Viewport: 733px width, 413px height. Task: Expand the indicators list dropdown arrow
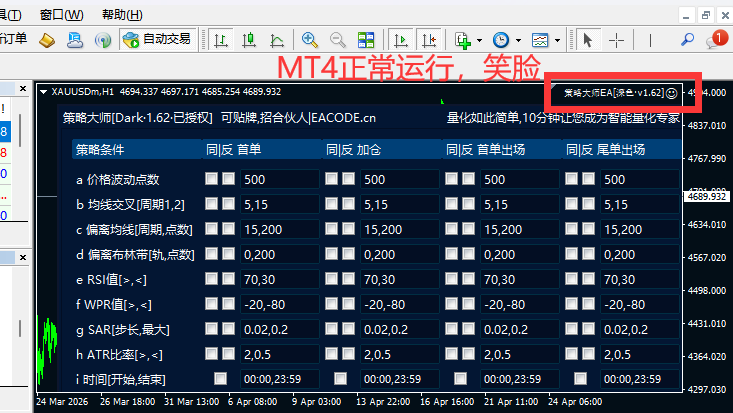[479, 41]
